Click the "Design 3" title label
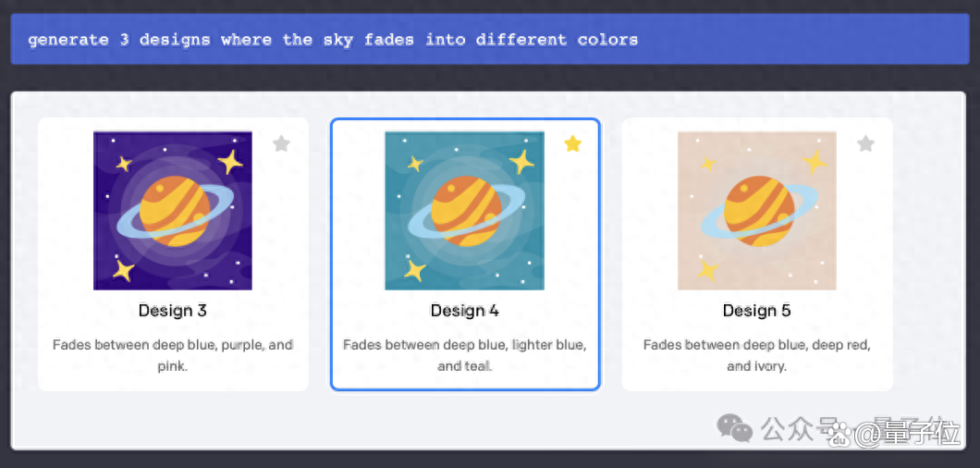Viewport: 980px width, 468px height. [173, 311]
